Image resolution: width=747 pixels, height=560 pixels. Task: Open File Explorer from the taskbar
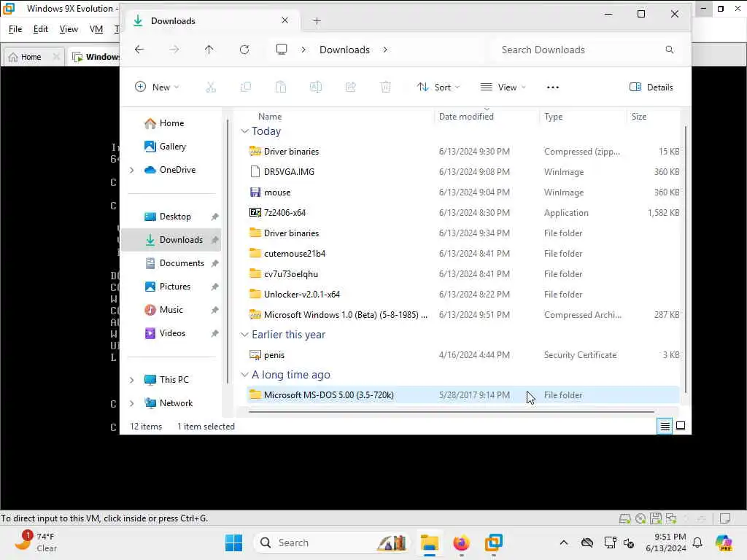click(429, 542)
